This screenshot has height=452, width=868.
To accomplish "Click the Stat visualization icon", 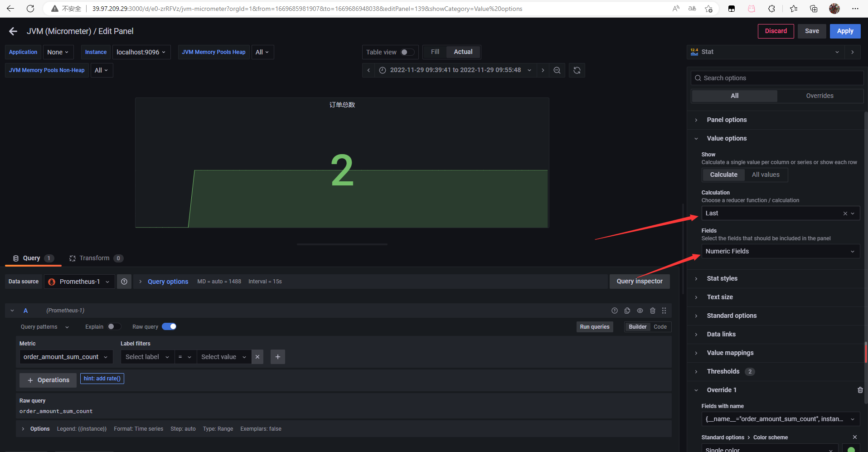I will [694, 52].
